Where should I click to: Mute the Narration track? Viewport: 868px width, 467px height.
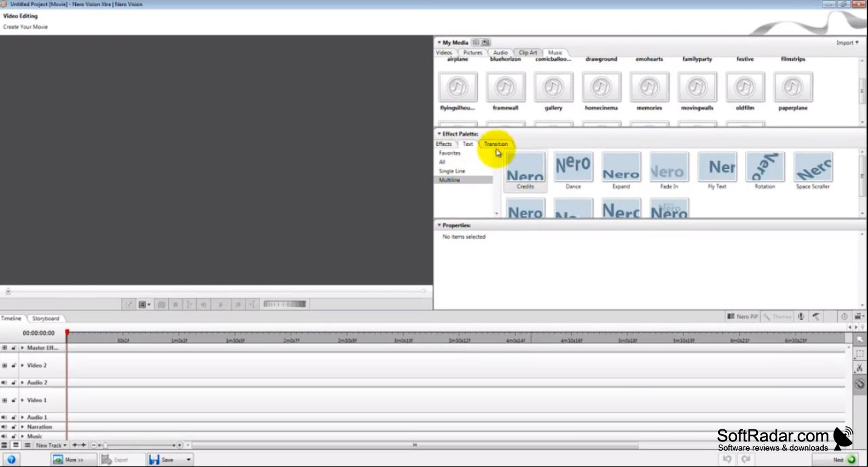pos(4,427)
